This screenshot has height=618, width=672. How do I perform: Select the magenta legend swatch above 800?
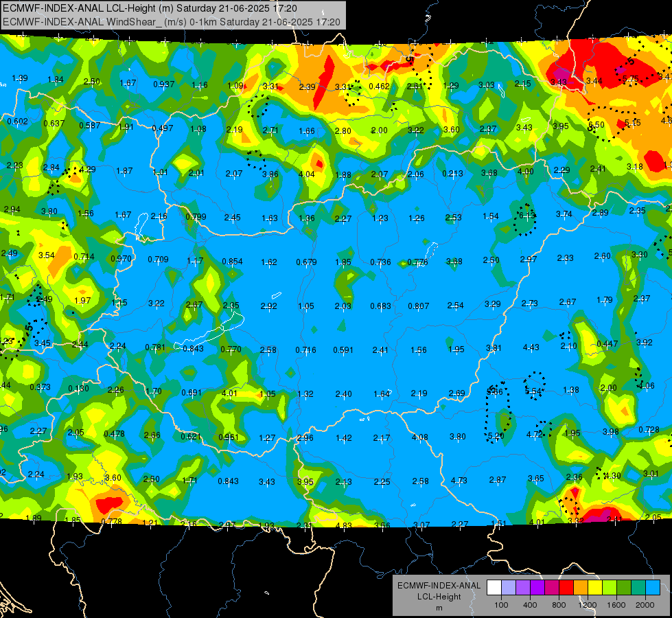click(x=552, y=588)
